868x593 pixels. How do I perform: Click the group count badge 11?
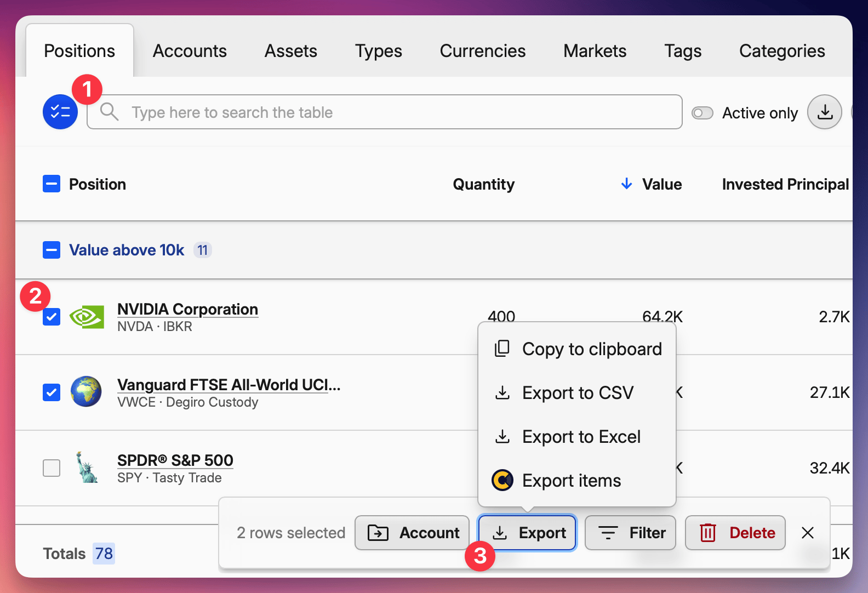click(x=203, y=250)
